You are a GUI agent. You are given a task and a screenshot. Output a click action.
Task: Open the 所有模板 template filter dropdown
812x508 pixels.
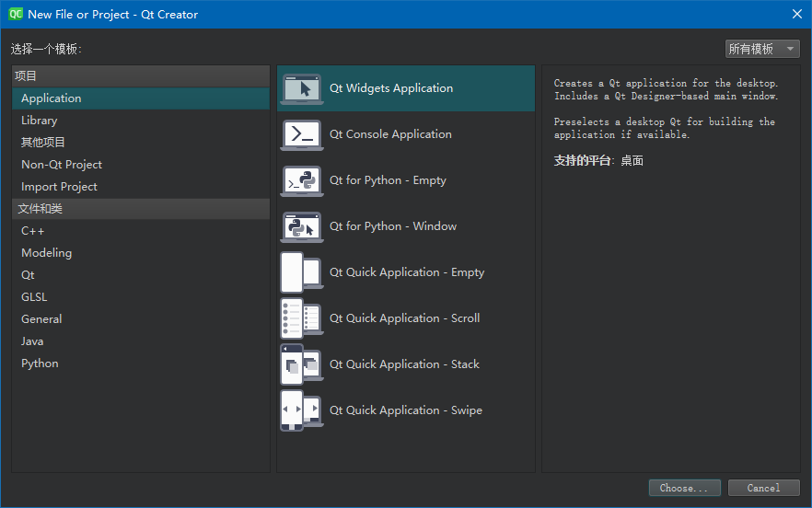click(762, 49)
